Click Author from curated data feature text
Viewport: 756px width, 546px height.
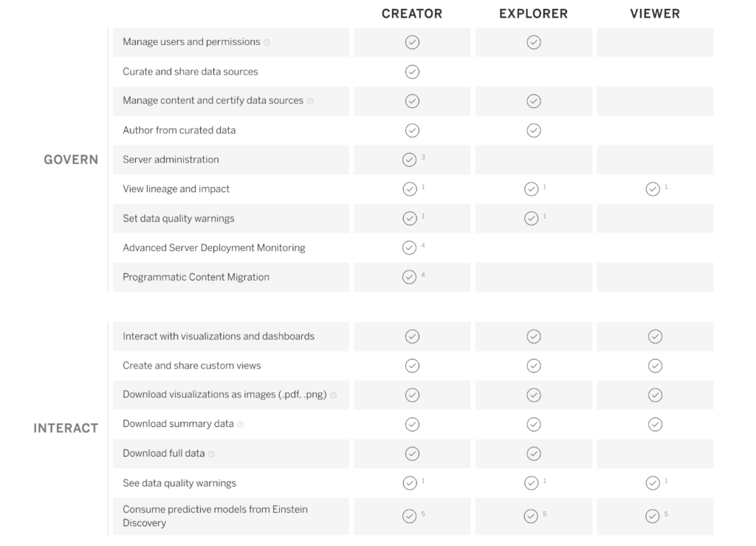(179, 130)
